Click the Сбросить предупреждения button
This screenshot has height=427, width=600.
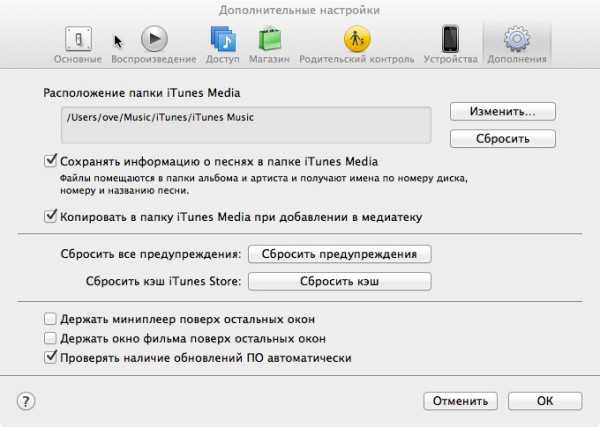pyautogui.click(x=340, y=254)
